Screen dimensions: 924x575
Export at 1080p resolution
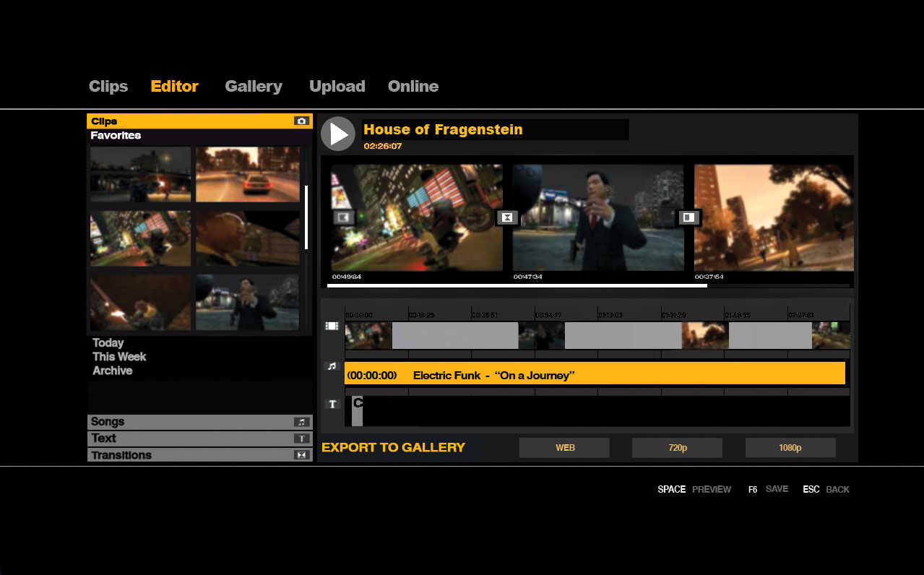click(790, 448)
